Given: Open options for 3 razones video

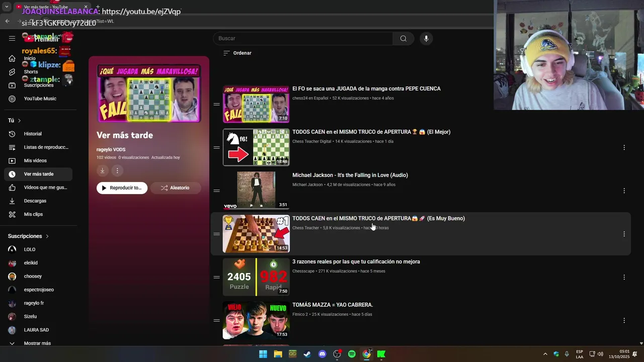Looking at the screenshot, I should 624,277.
